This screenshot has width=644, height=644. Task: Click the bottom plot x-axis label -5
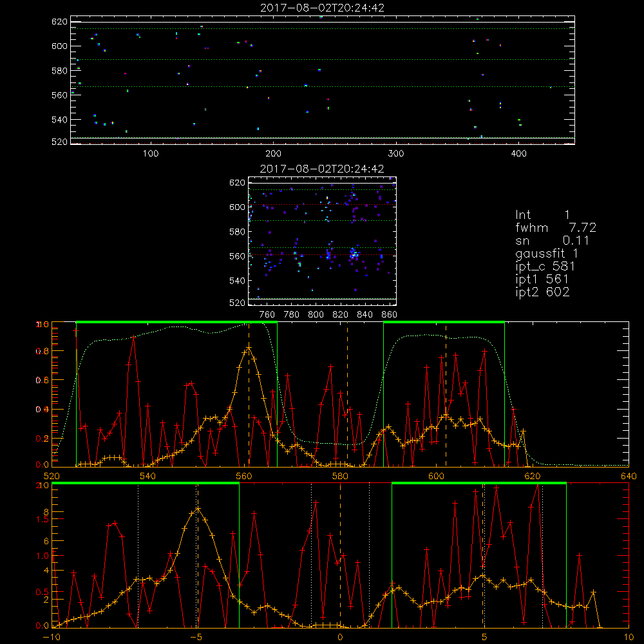click(x=196, y=637)
